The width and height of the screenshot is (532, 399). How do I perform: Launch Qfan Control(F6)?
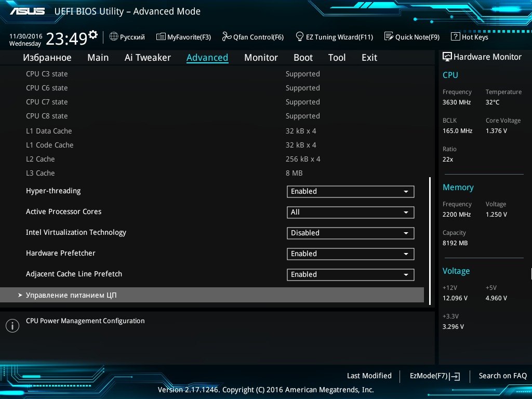tap(253, 37)
